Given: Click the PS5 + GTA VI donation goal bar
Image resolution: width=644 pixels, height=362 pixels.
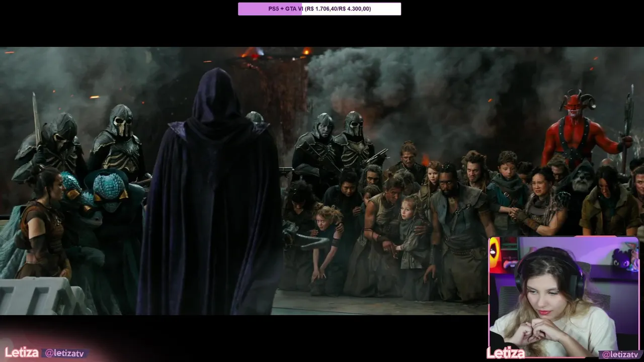Looking at the screenshot, I should [x=319, y=9].
